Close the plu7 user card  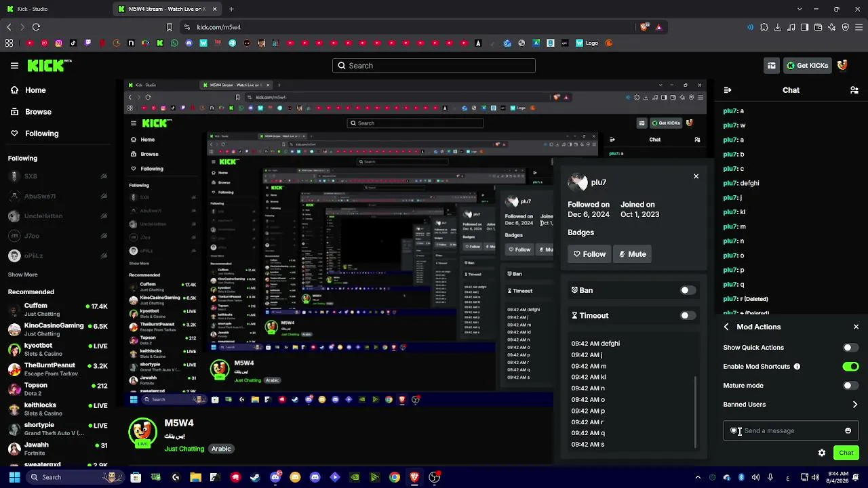tap(696, 176)
